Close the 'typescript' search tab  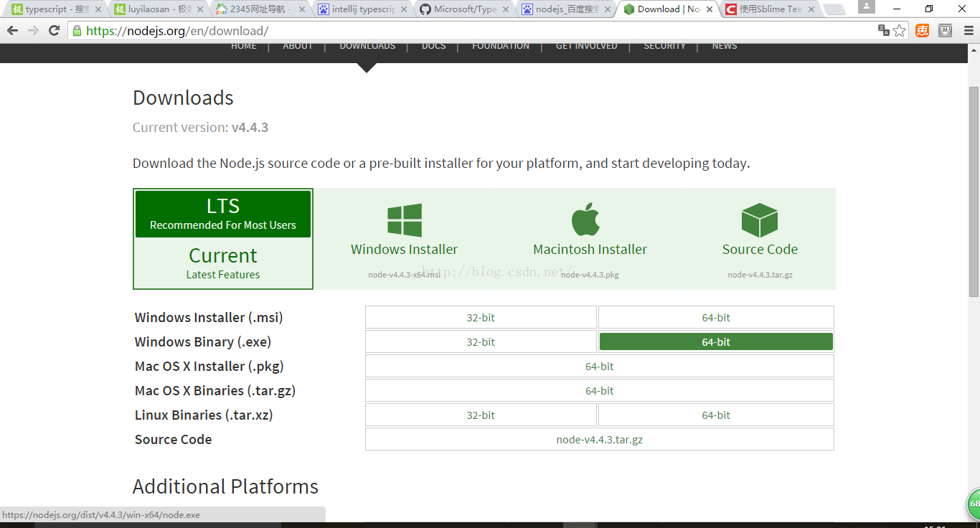tap(98, 9)
